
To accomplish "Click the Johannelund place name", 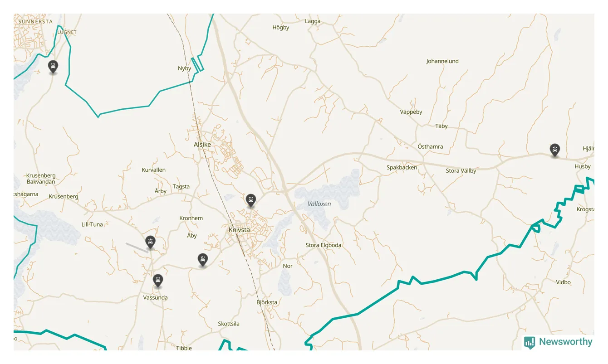I will pyautogui.click(x=442, y=61).
